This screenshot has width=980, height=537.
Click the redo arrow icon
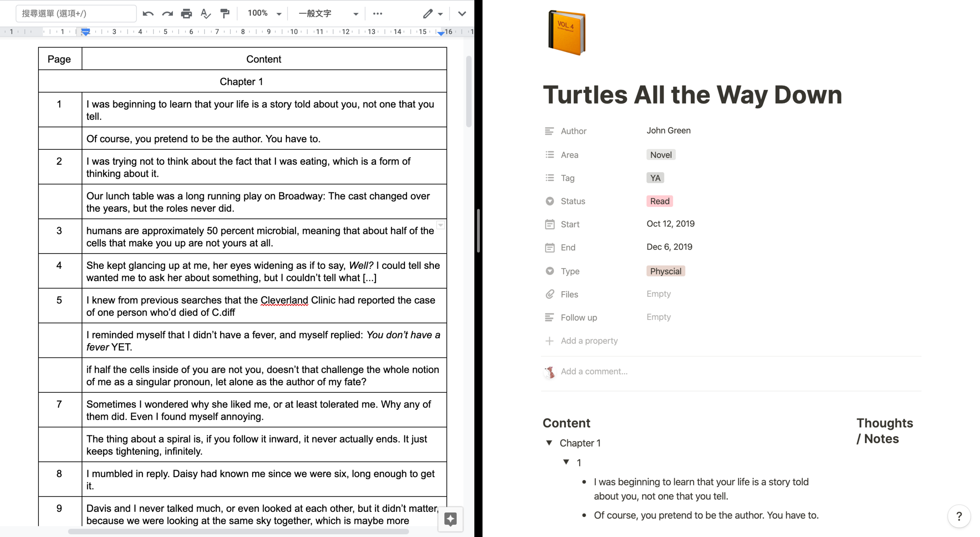167,14
